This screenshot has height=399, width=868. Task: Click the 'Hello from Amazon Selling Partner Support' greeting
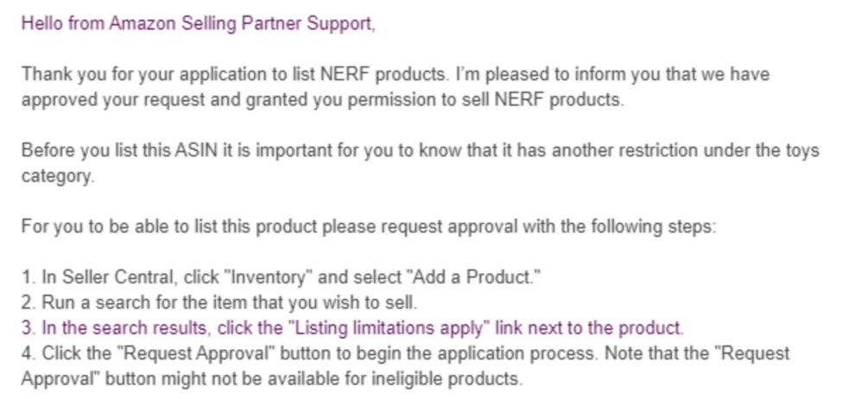(x=198, y=24)
